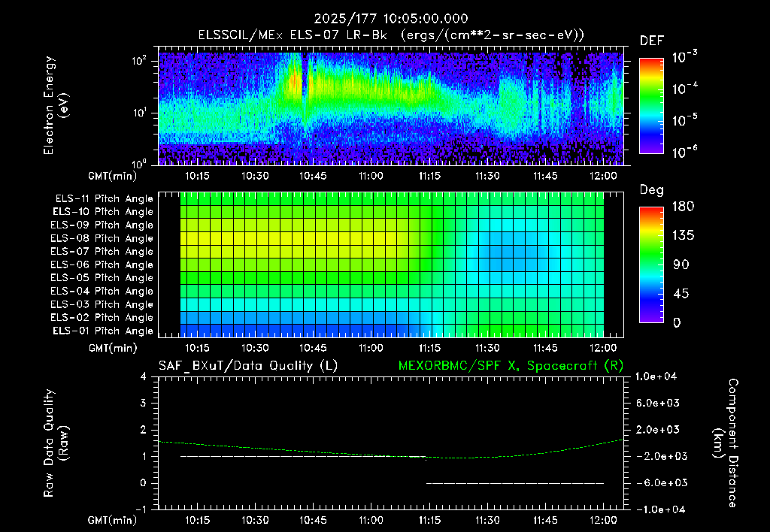Screen dimensions: 770x532
Task: Click 10:45 under the electron spectrogram
Action: [313, 176]
